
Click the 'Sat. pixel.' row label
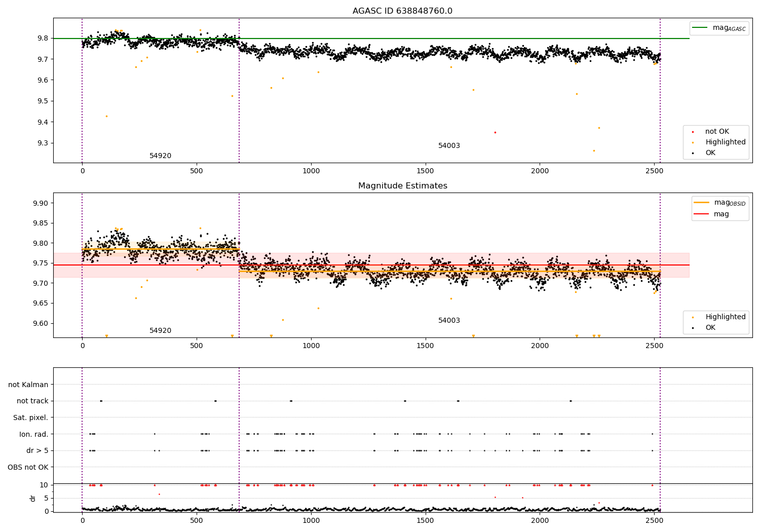[x=31, y=418]
